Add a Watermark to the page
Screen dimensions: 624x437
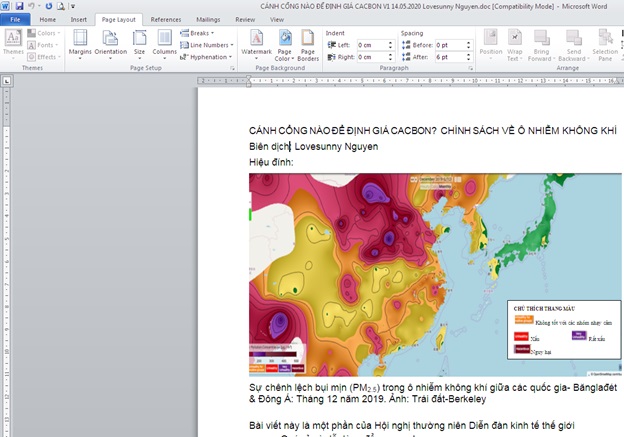pyautogui.click(x=256, y=42)
